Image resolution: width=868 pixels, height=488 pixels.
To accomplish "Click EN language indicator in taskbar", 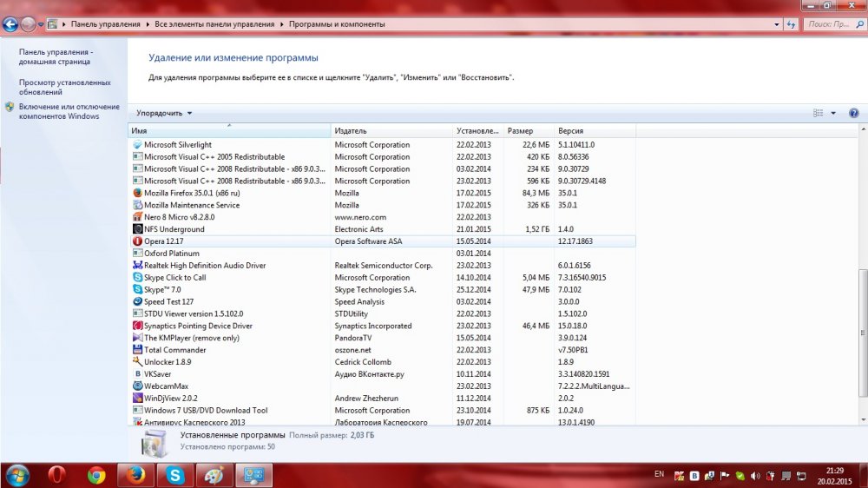I will tap(659, 474).
